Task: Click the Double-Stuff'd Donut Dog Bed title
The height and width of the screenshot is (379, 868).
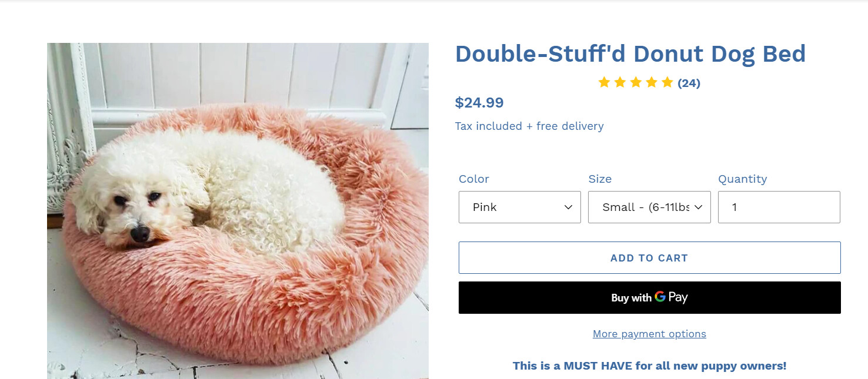Action: pyautogui.click(x=630, y=54)
